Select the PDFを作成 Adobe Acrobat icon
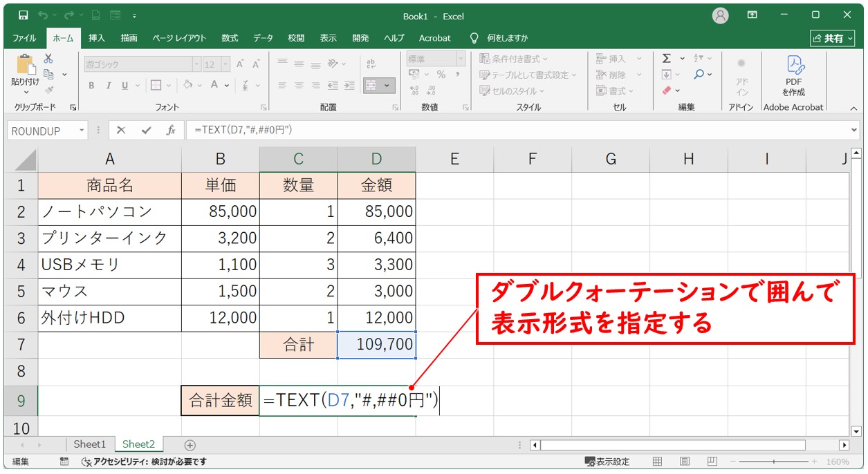The height and width of the screenshot is (474, 868). click(x=794, y=76)
